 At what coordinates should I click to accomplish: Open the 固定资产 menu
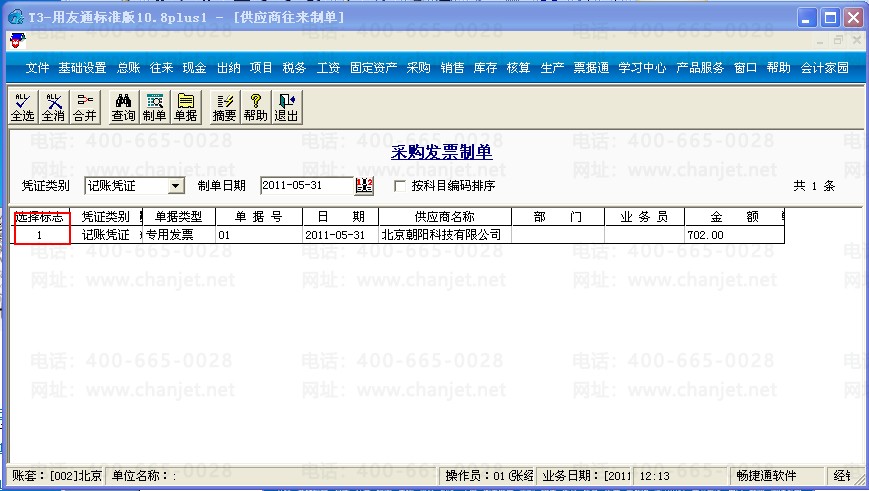pyautogui.click(x=374, y=68)
